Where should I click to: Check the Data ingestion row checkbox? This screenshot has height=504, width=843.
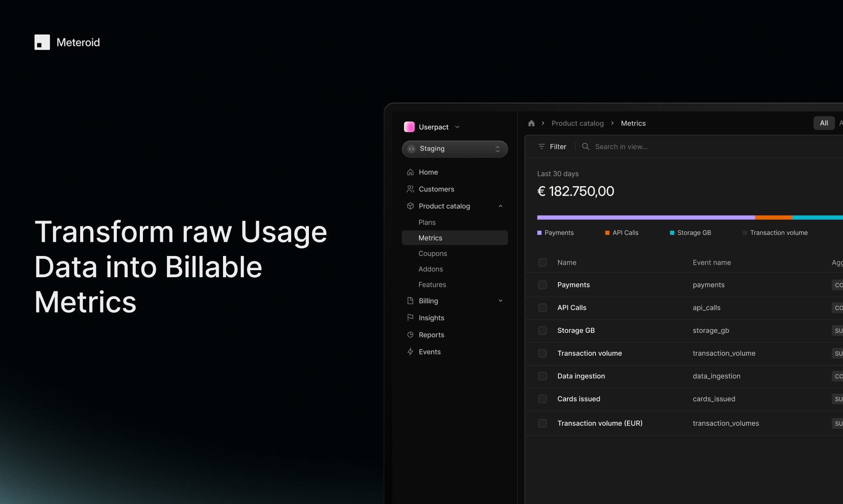pos(543,376)
